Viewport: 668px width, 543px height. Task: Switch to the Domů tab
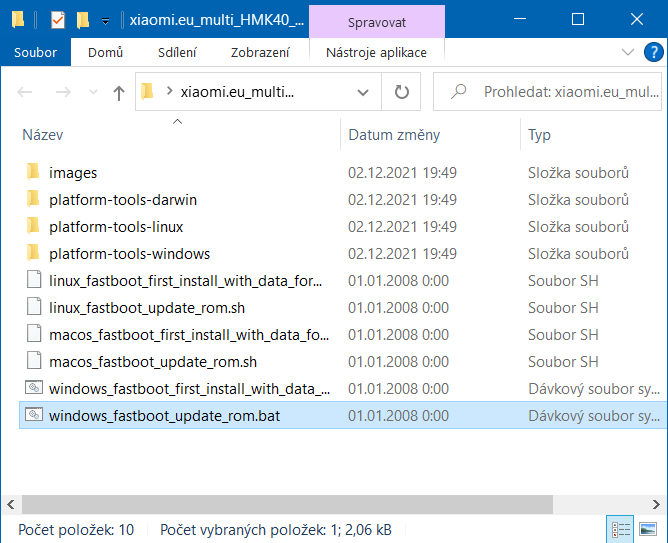[x=105, y=52]
